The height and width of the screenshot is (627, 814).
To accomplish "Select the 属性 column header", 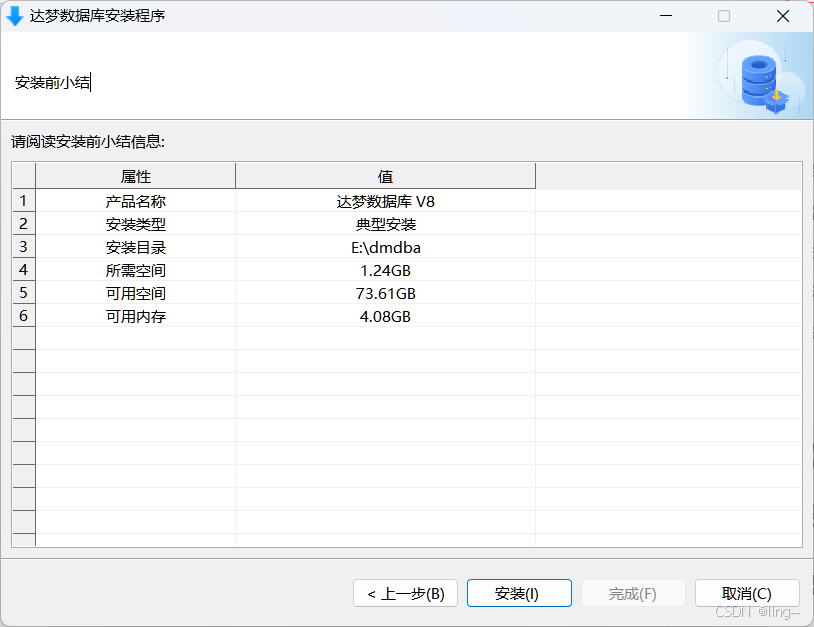I will (x=135, y=176).
